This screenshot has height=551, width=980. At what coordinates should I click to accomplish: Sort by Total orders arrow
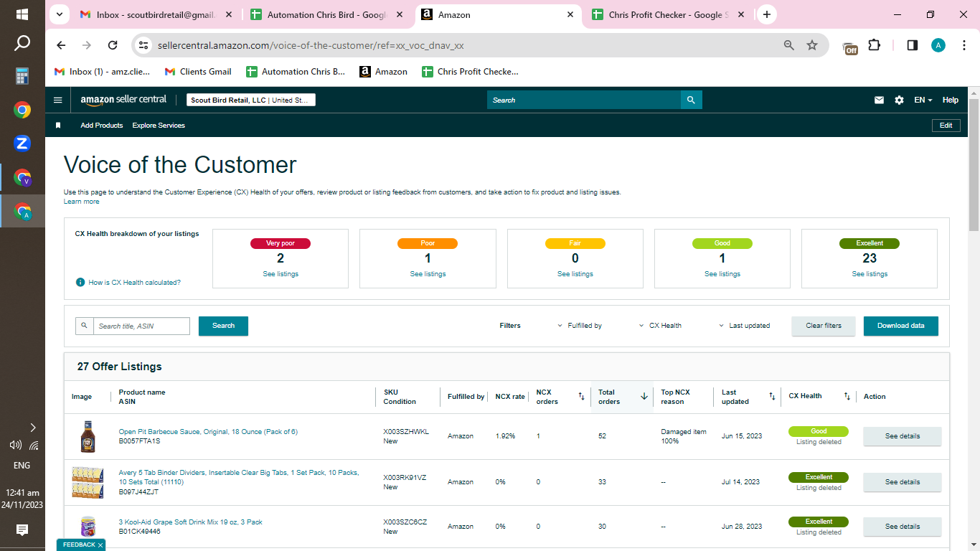644,396
